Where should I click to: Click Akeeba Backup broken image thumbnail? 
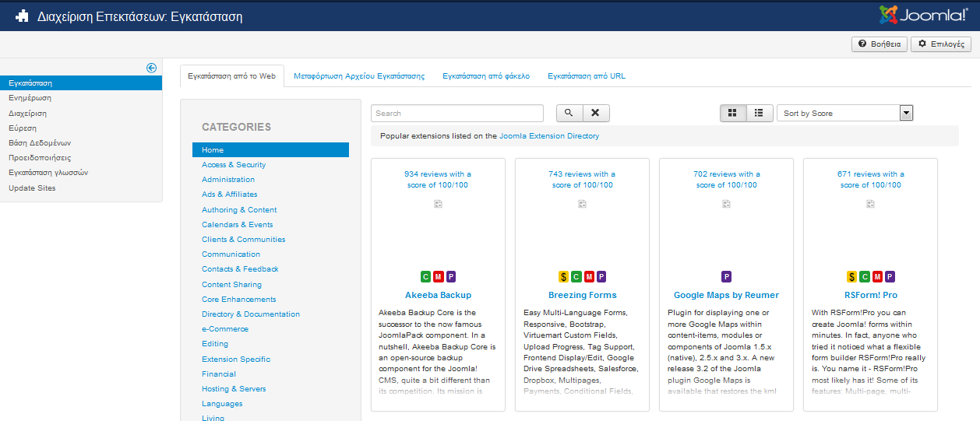(438, 204)
